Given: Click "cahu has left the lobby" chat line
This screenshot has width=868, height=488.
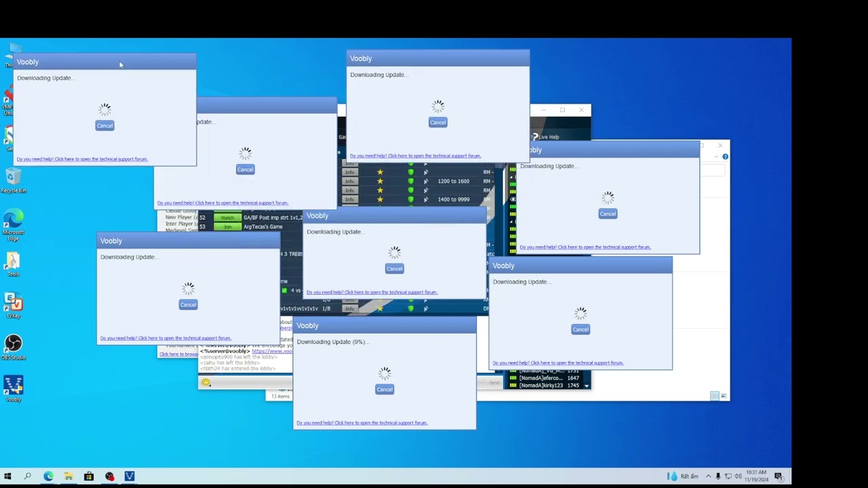Looking at the screenshot, I should [x=229, y=363].
